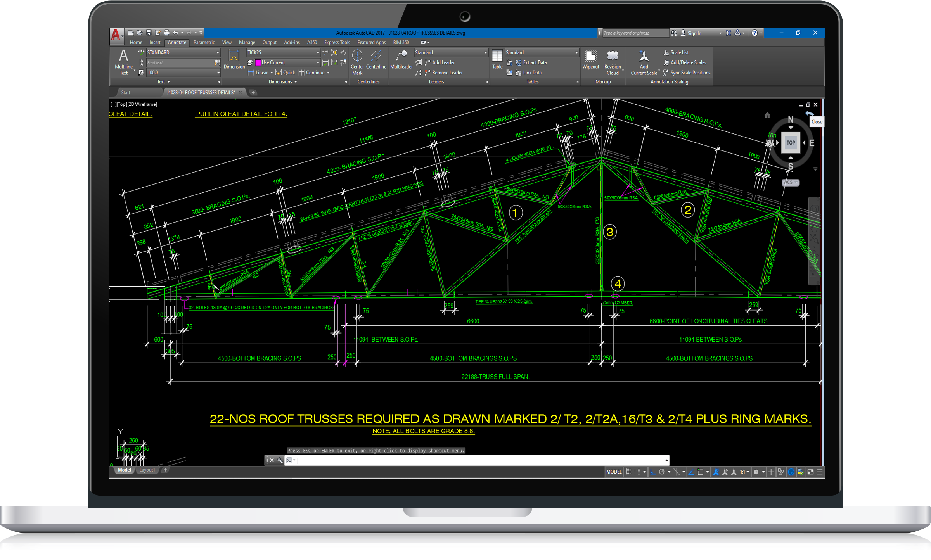Image resolution: width=931 pixels, height=560 pixels.
Task: Toggle grid display in the status bar
Action: pyautogui.click(x=628, y=472)
